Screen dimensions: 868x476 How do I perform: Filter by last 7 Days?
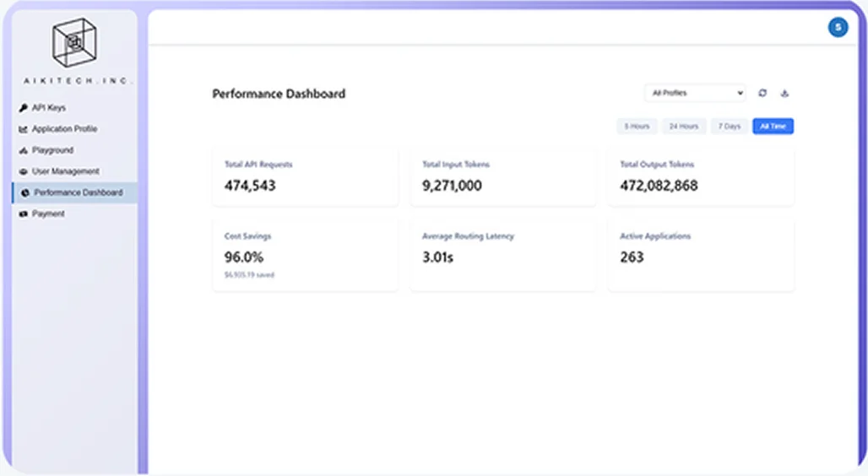(x=729, y=127)
